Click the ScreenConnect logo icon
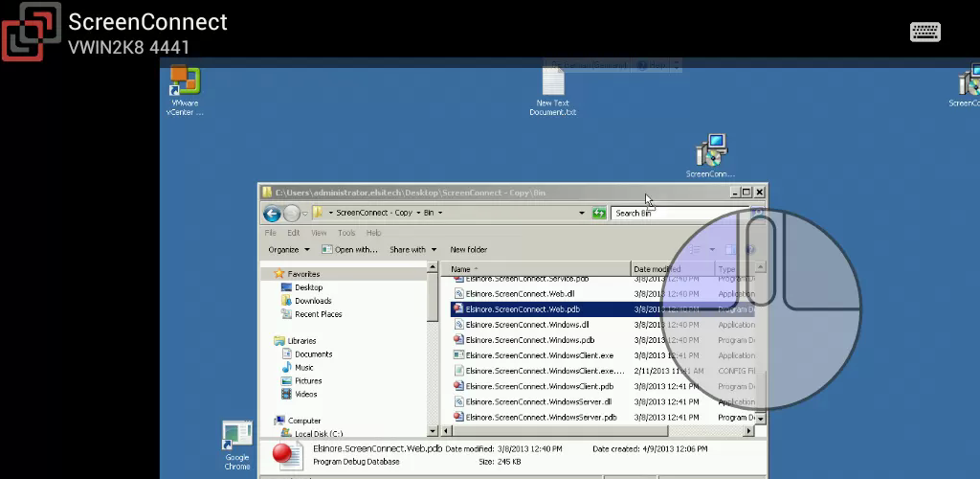The height and width of the screenshot is (479, 980). pyautogui.click(x=31, y=31)
